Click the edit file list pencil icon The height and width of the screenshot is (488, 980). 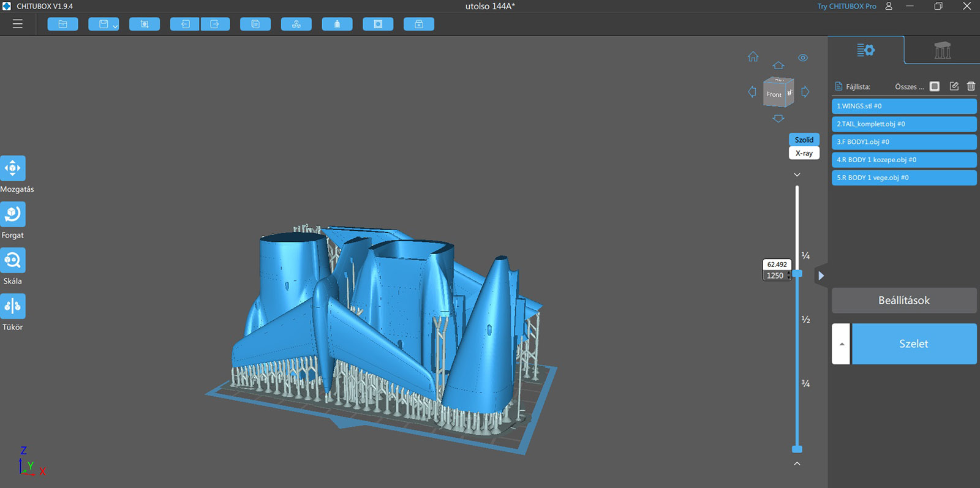[954, 86]
